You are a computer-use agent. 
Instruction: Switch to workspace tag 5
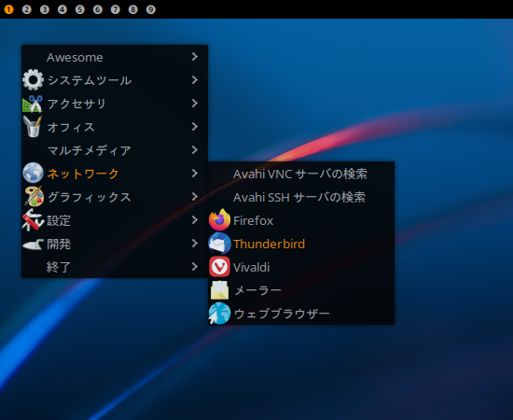(79, 9)
